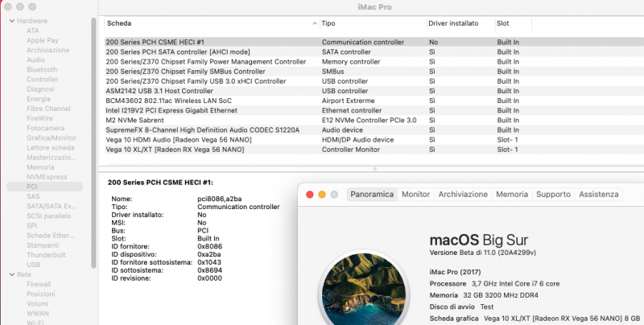Collapse the Hardware section triangle

[x=10, y=19]
